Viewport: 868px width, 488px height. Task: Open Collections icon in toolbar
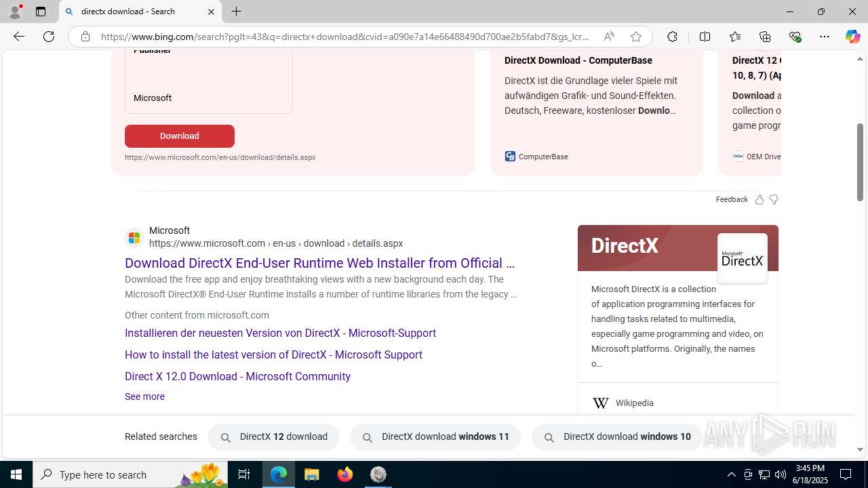coord(765,37)
